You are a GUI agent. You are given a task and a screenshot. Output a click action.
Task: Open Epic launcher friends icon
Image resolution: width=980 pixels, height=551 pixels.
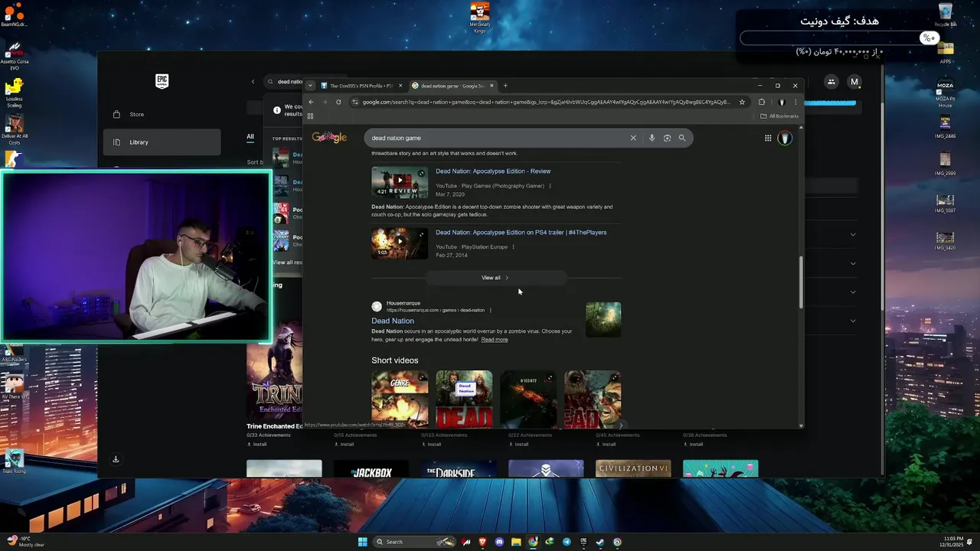[x=831, y=82]
